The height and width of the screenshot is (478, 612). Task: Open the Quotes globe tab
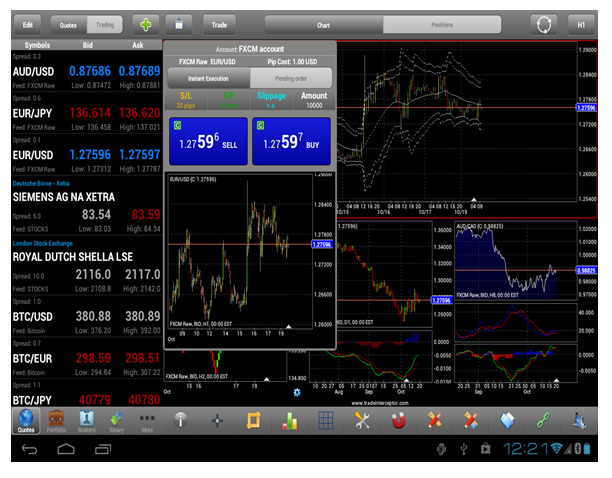[x=26, y=421]
